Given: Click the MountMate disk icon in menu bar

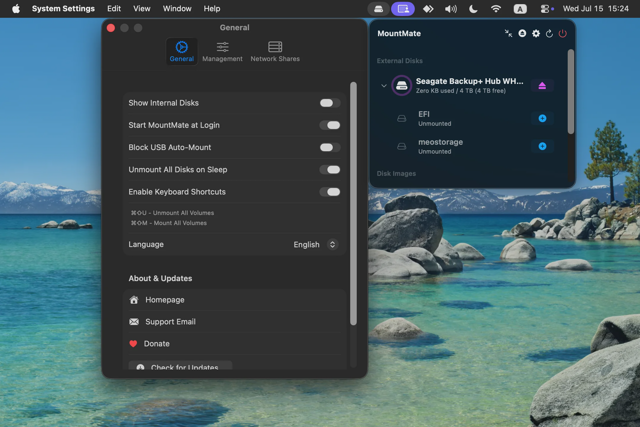Looking at the screenshot, I should 378,9.
